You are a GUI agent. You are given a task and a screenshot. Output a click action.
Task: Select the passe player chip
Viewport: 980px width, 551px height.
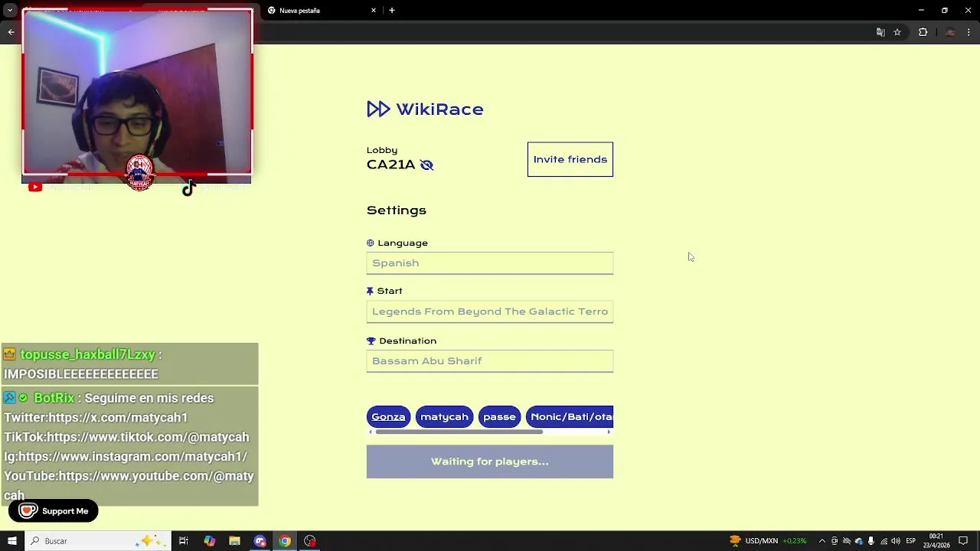click(x=499, y=416)
